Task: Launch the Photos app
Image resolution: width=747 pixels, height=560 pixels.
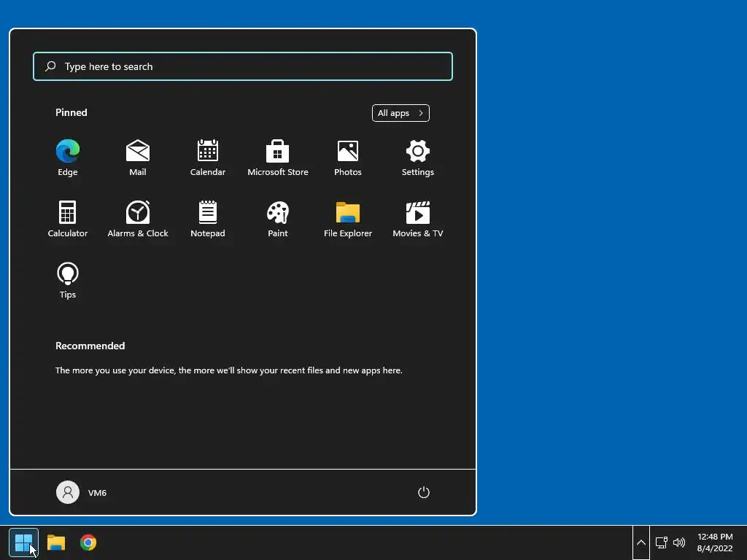Action: click(348, 157)
